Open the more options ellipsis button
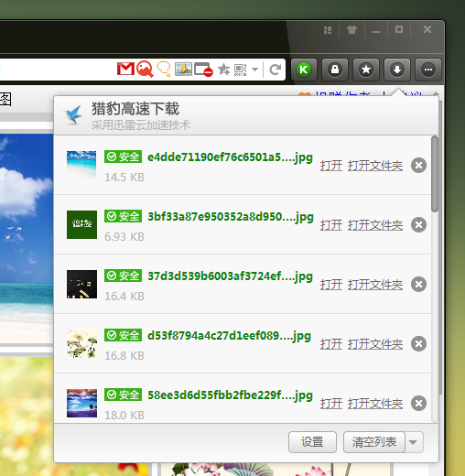Viewport: 465px width, 476px height. click(428, 70)
